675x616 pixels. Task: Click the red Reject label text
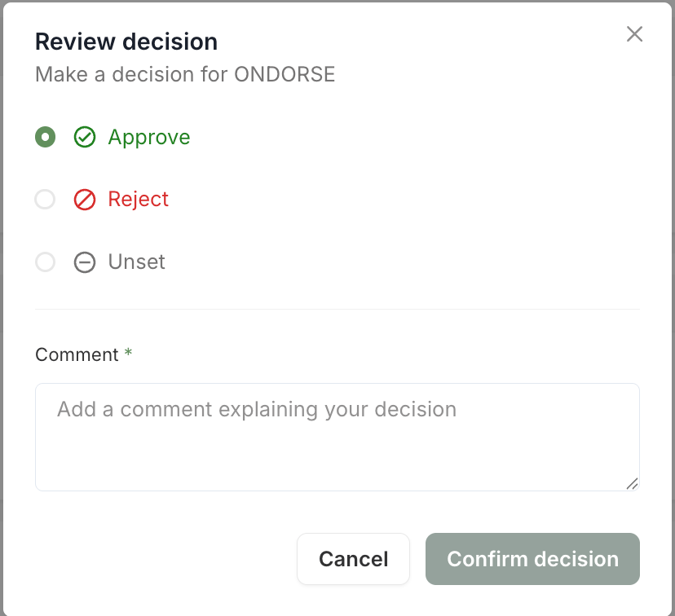pyautogui.click(x=139, y=200)
